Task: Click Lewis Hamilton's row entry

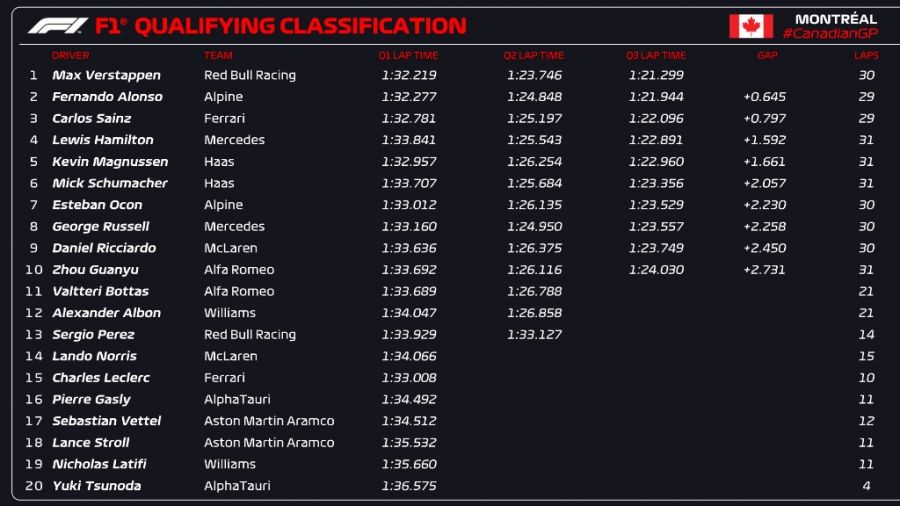Action: 103,140
